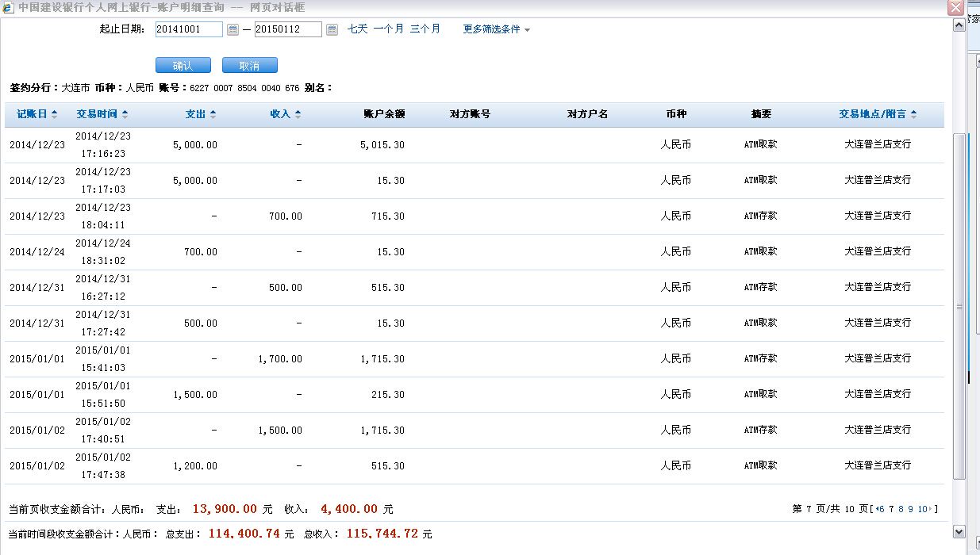This screenshot has width=980, height=555.
Task: Jump to page 8 of results
Action: (901, 509)
